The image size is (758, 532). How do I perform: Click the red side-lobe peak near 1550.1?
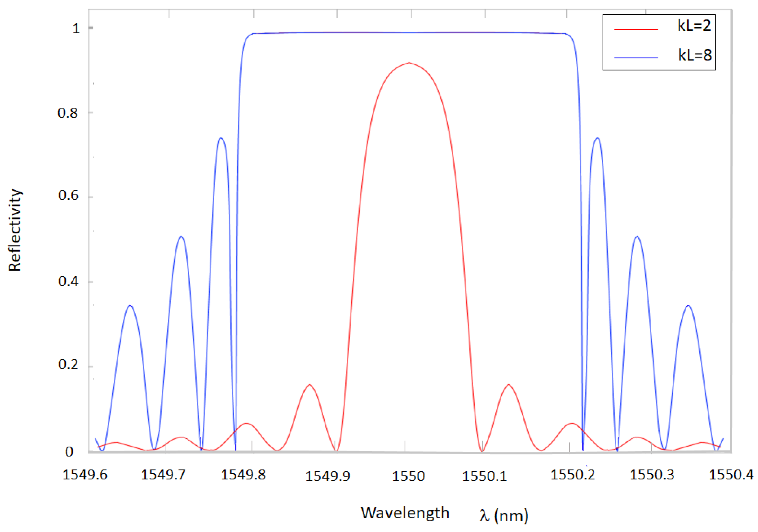pyautogui.click(x=509, y=385)
